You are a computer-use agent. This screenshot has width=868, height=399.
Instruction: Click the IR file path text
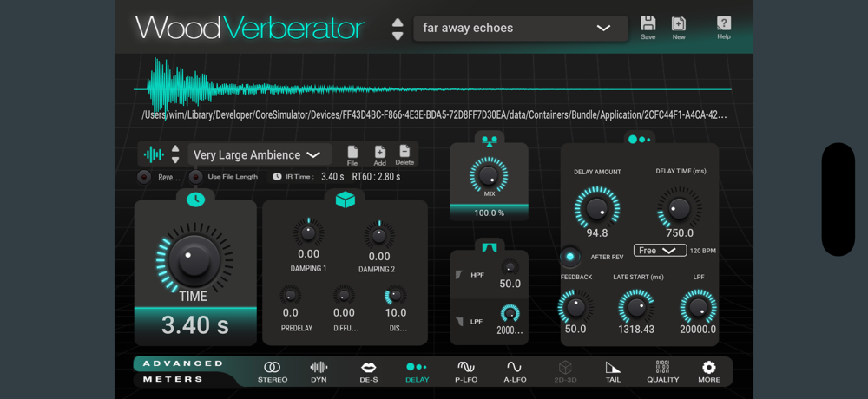pyautogui.click(x=434, y=115)
